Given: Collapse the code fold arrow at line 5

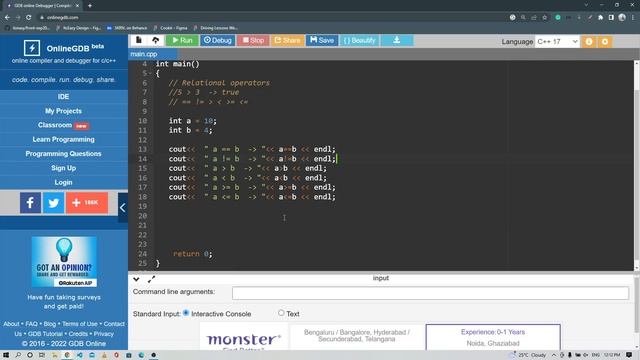Looking at the screenshot, I should (150, 73).
